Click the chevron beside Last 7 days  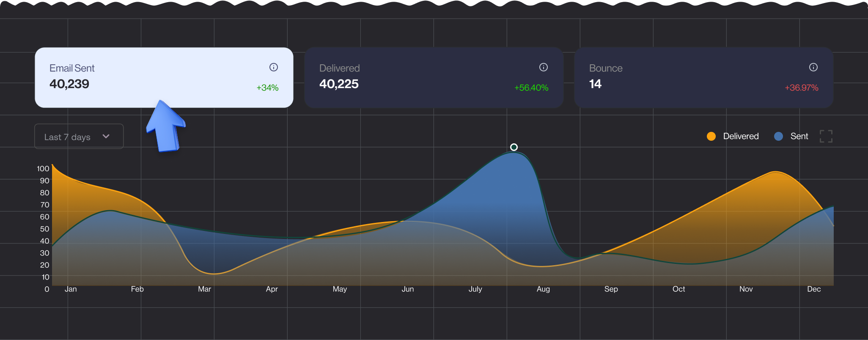click(x=106, y=136)
